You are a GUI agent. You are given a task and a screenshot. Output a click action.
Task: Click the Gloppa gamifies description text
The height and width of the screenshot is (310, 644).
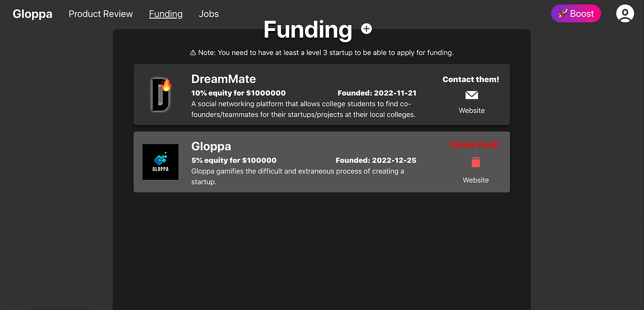pos(298,176)
